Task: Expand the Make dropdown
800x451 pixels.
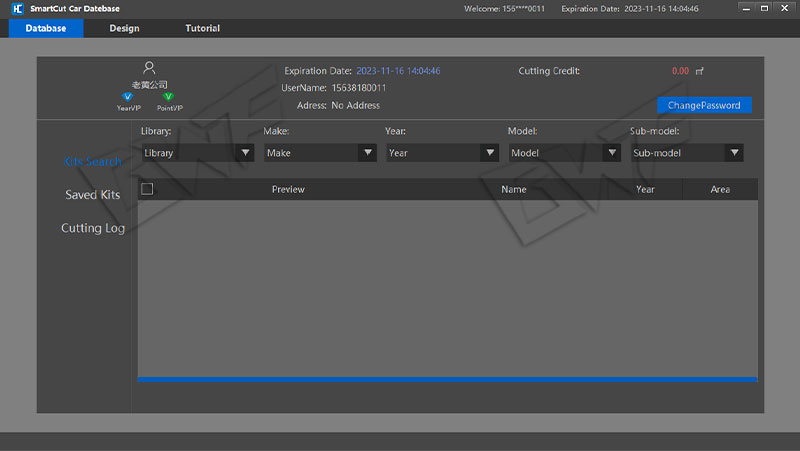Action: click(320, 153)
